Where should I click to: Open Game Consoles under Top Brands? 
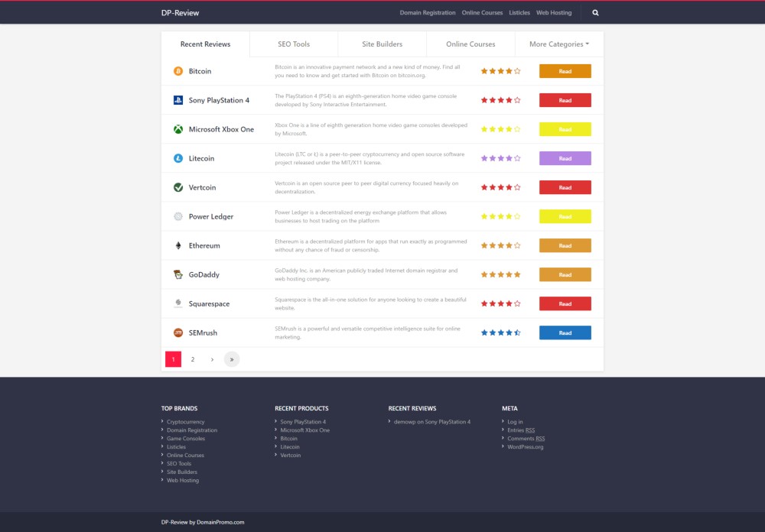point(186,439)
